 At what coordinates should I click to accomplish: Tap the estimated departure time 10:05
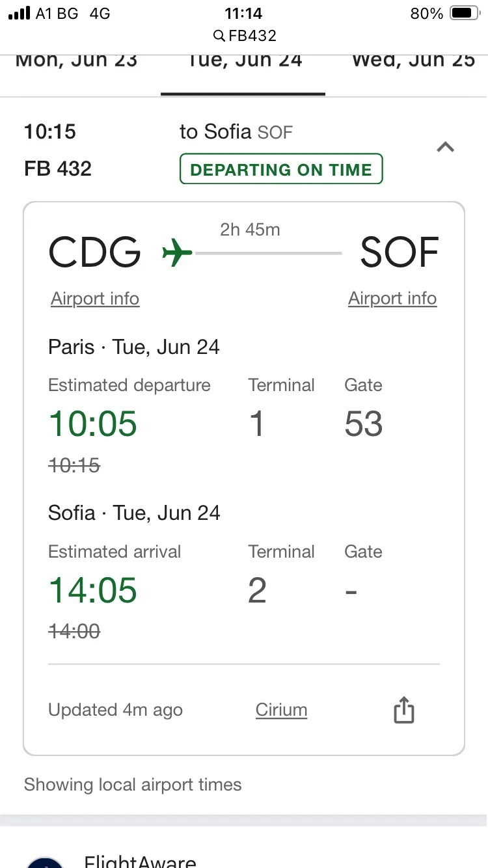(x=93, y=424)
